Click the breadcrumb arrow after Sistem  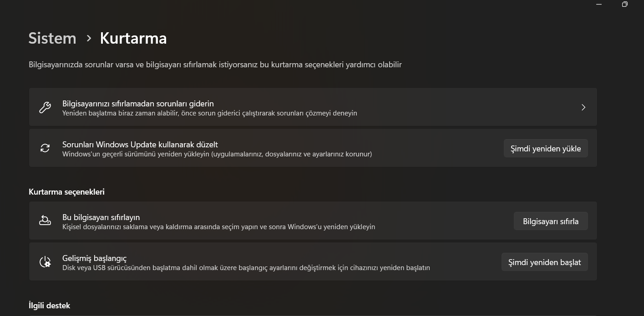point(89,38)
